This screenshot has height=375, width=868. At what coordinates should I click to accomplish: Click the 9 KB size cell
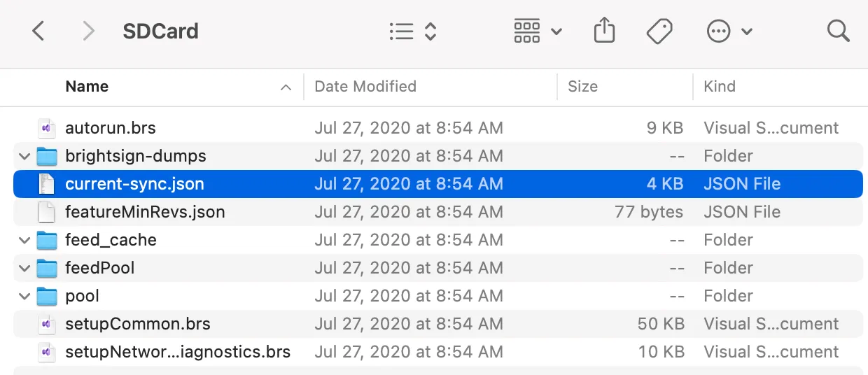[x=665, y=128]
